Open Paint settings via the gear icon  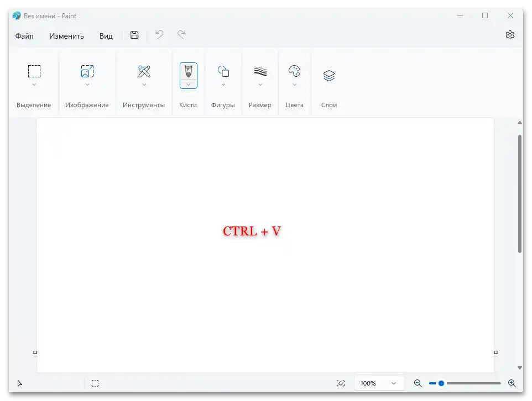509,35
